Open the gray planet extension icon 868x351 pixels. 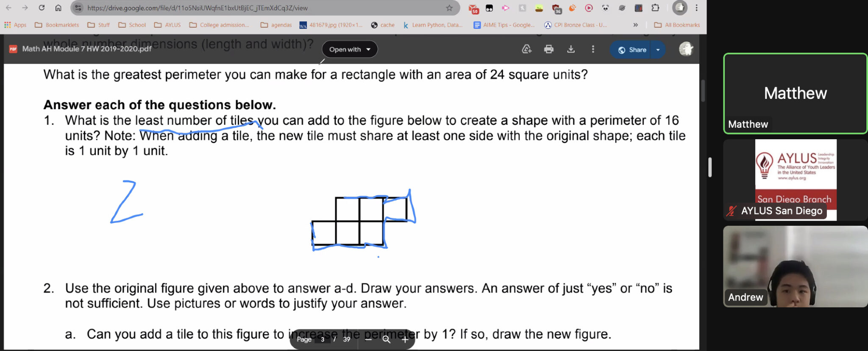[x=622, y=8]
